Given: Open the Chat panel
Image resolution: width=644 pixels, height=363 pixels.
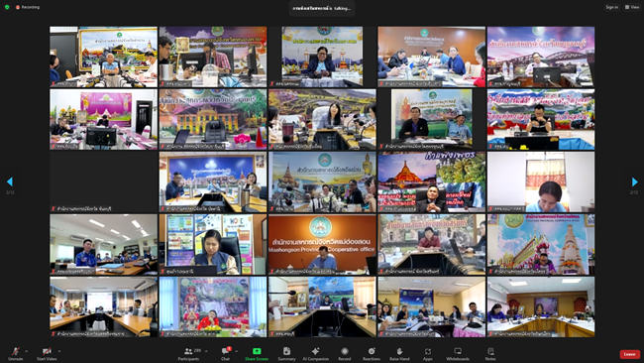Looking at the screenshot, I should click(226, 353).
